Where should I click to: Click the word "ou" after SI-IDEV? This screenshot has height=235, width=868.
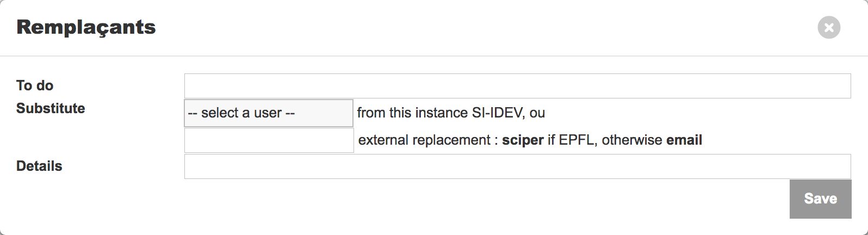point(537,113)
